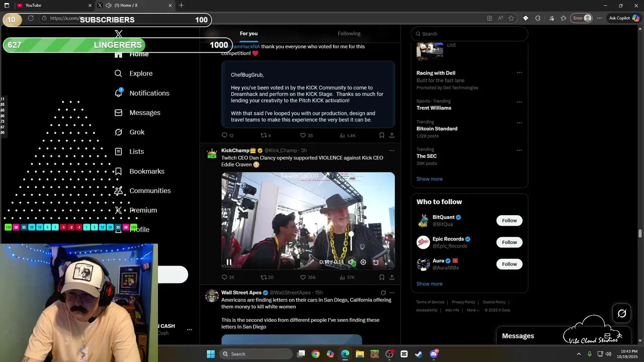Open the Wall Street Apes profile avatar
644x362 pixels.
pos(212,296)
